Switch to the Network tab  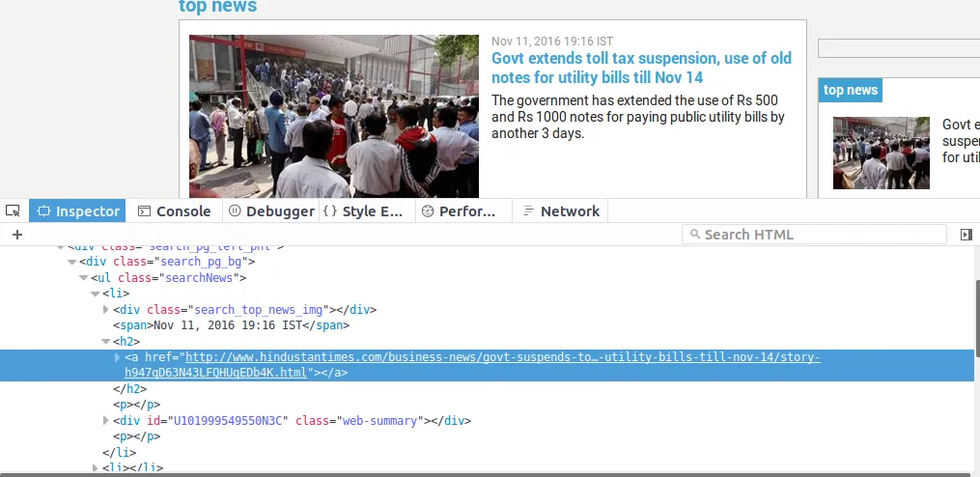(x=561, y=210)
